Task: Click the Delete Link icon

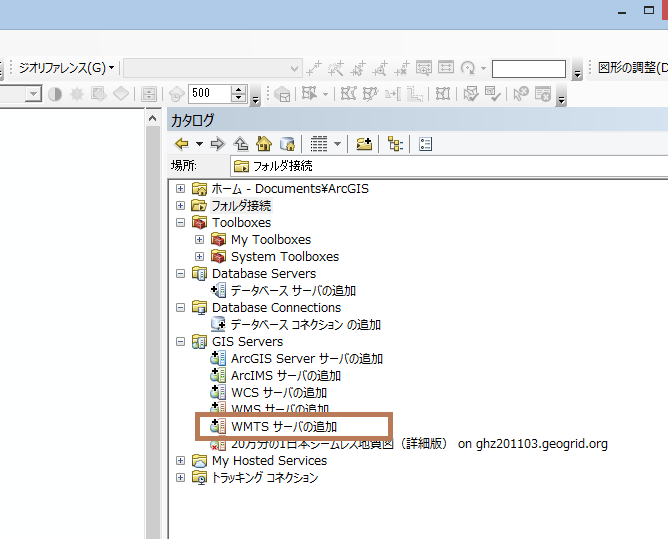Action: coord(402,68)
